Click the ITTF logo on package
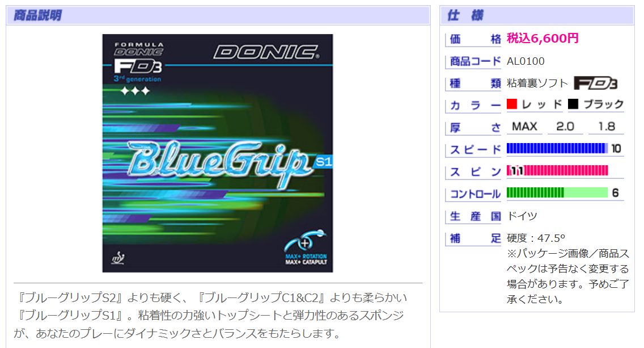Image resolution: width=644 pixels, height=348 pixels. pyautogui.click(x=118, y=258)
